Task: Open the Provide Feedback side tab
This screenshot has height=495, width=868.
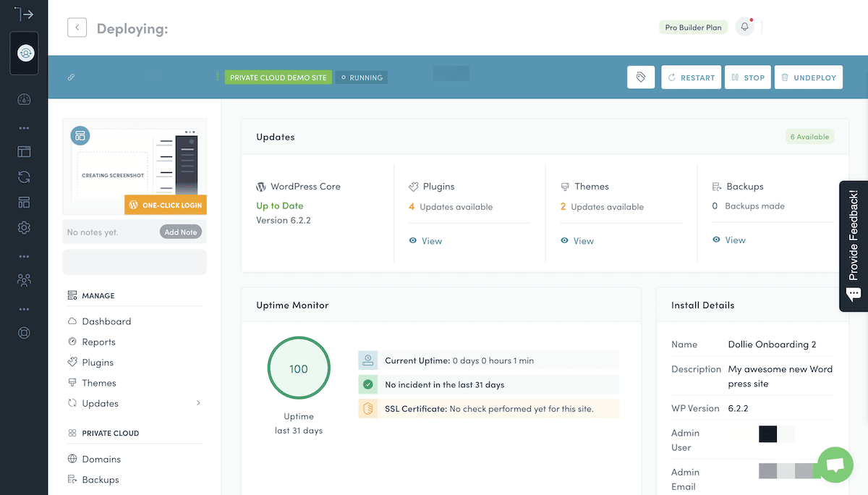Action: pyautogui.click(x=854, y=246)
